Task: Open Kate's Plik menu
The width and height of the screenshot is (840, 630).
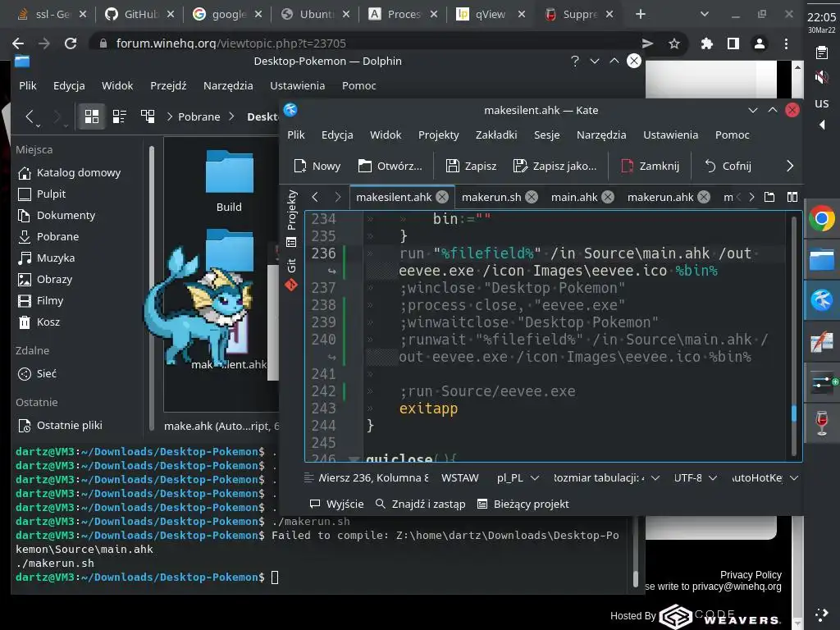Action: [295, 135]
